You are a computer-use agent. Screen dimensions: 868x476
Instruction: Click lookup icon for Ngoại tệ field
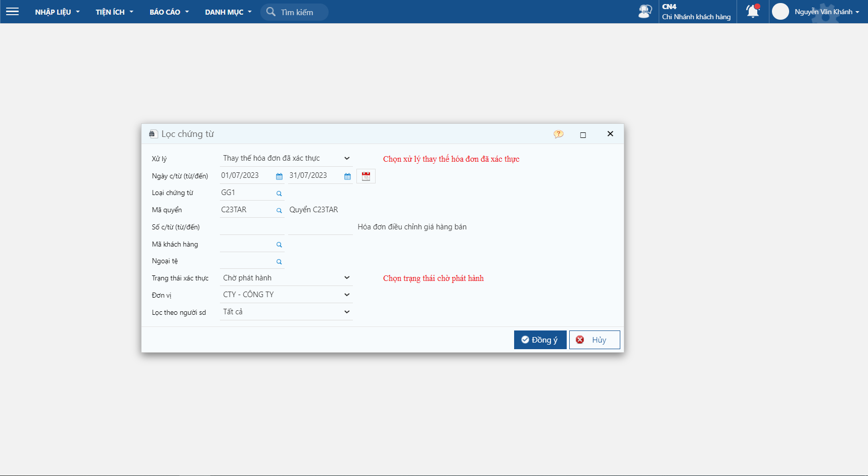(279, 262)
